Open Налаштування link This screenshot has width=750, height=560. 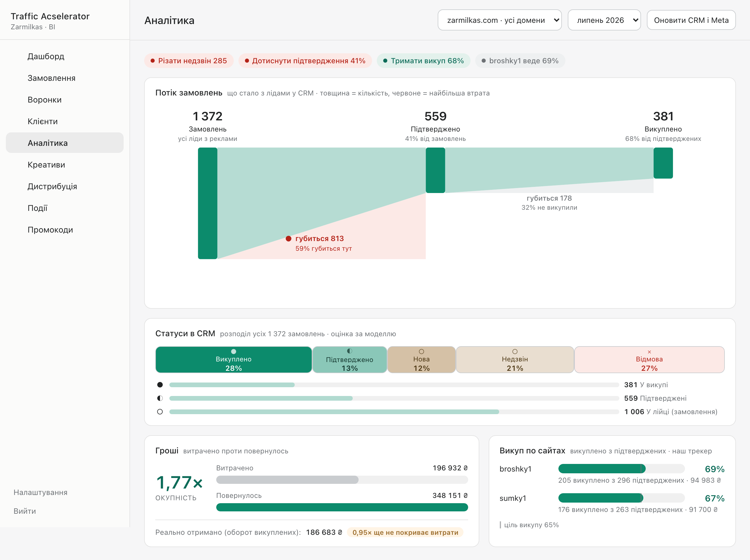pyautogui.click(x=40, y=492)
